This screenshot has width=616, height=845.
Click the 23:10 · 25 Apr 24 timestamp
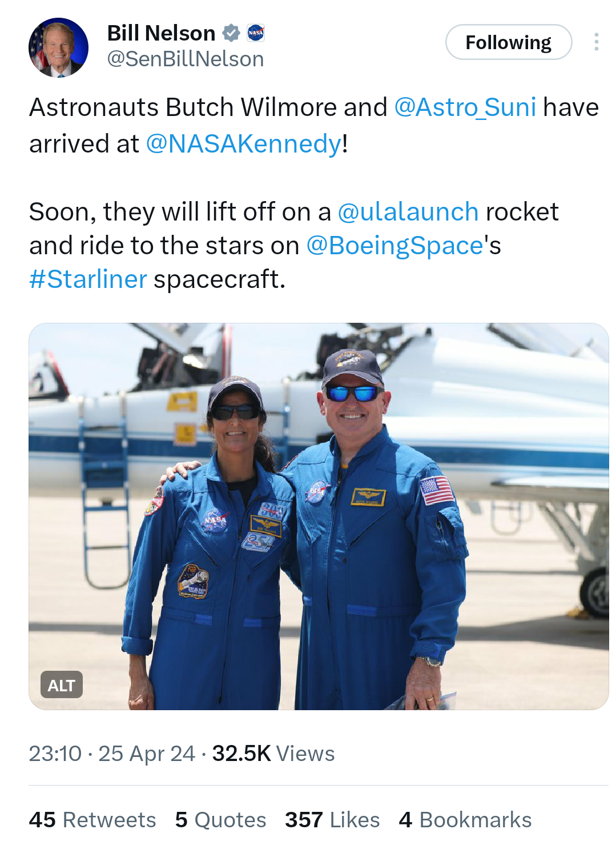(x=112, y=753)
